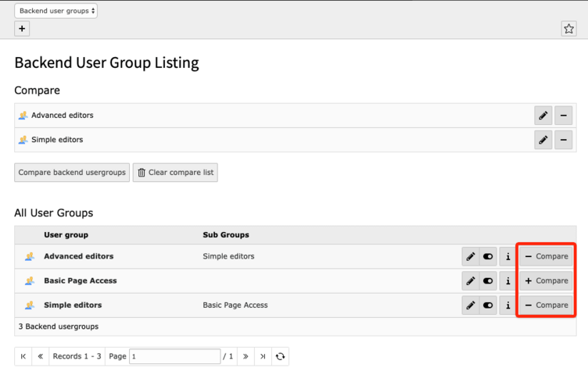This screenshot has height=382, width=588.
Task: Edit the Advanced editors group in the table
Action: (470, 256)
